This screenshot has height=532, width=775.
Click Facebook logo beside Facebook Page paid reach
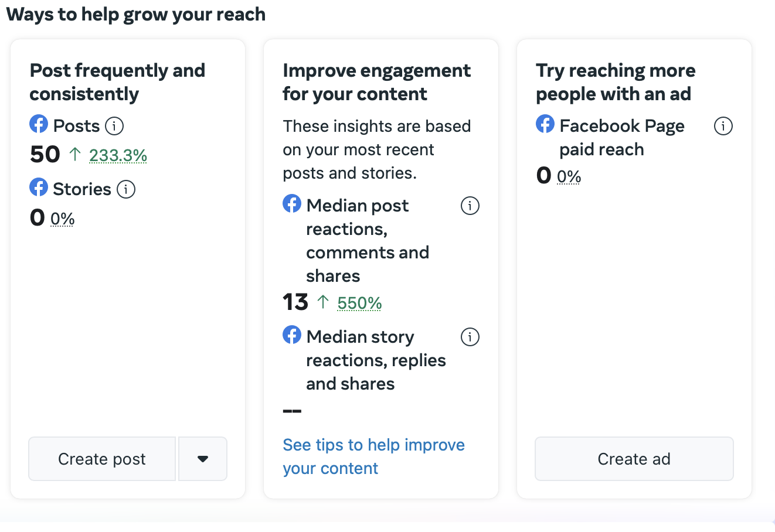click(545, 124)
